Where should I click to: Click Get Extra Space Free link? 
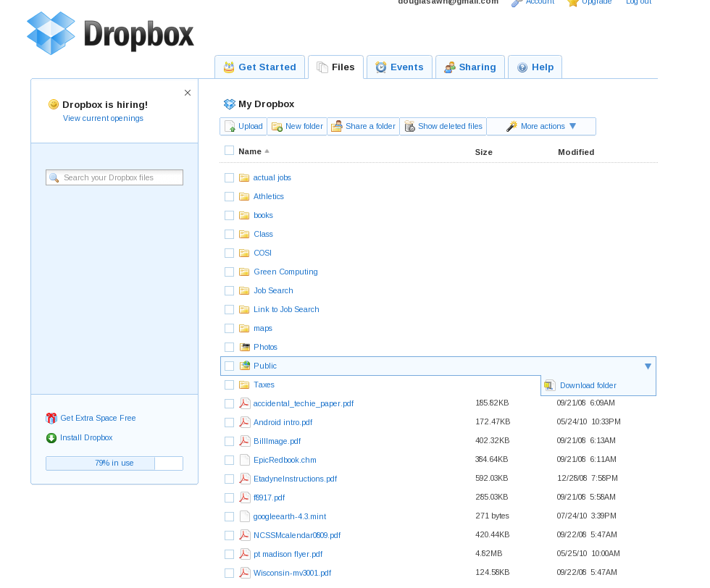98,419
